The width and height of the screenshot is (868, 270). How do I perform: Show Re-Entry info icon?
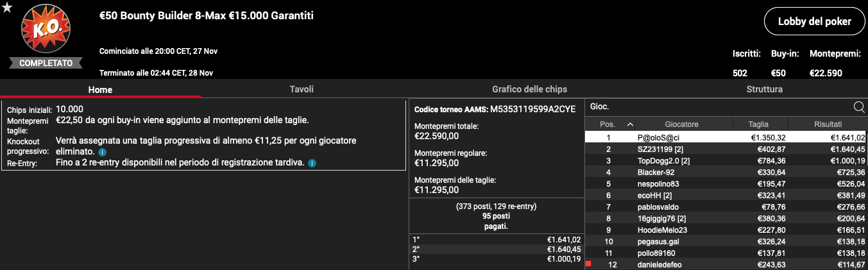coord(312,164)
